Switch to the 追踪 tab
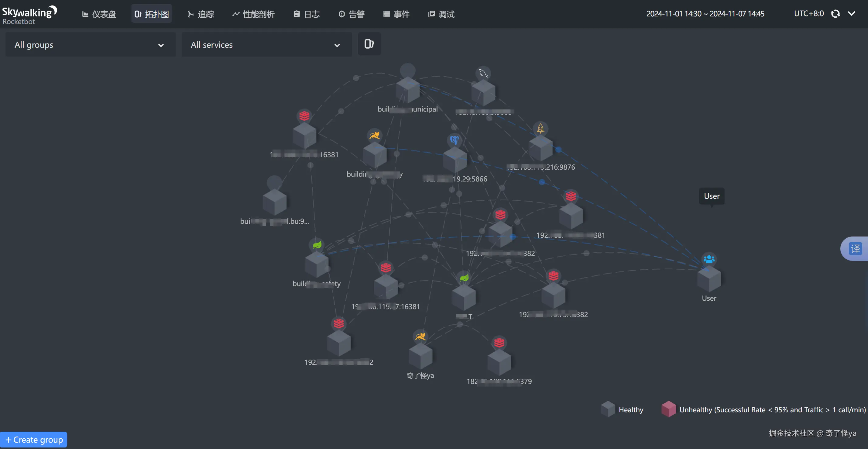Viewport: 868px width, 449px height. click(x=201, y=14)
